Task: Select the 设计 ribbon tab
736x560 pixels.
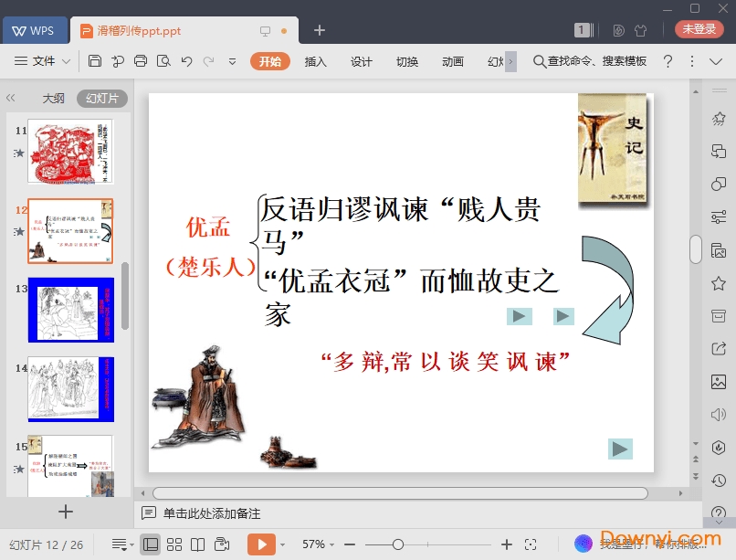Action: [x=362, y=61]
